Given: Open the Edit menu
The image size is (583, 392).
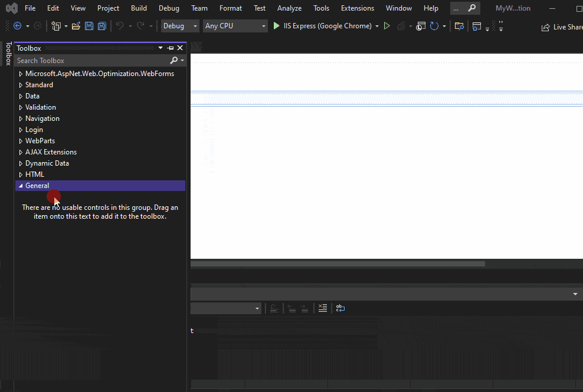Looking at the screenshot, I should (53, 8).
